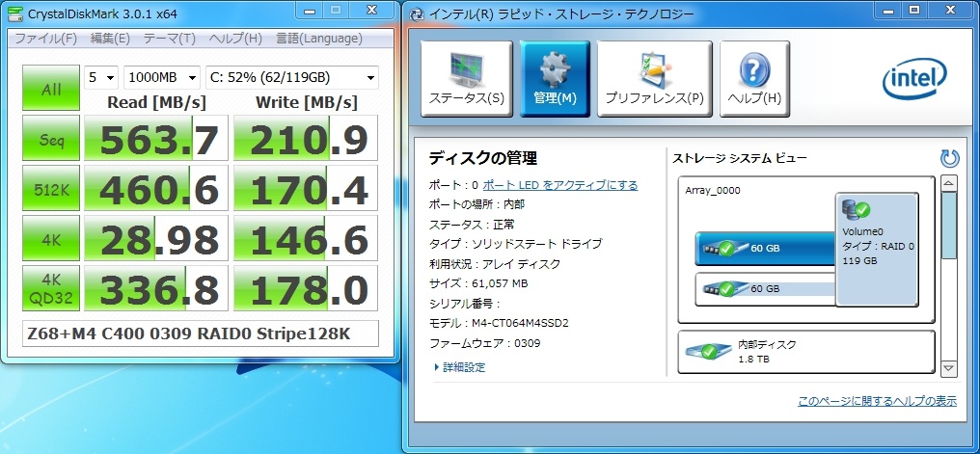
Task: Click the タイプ : ソリッドステート ドライブ line
Action: 515,244
